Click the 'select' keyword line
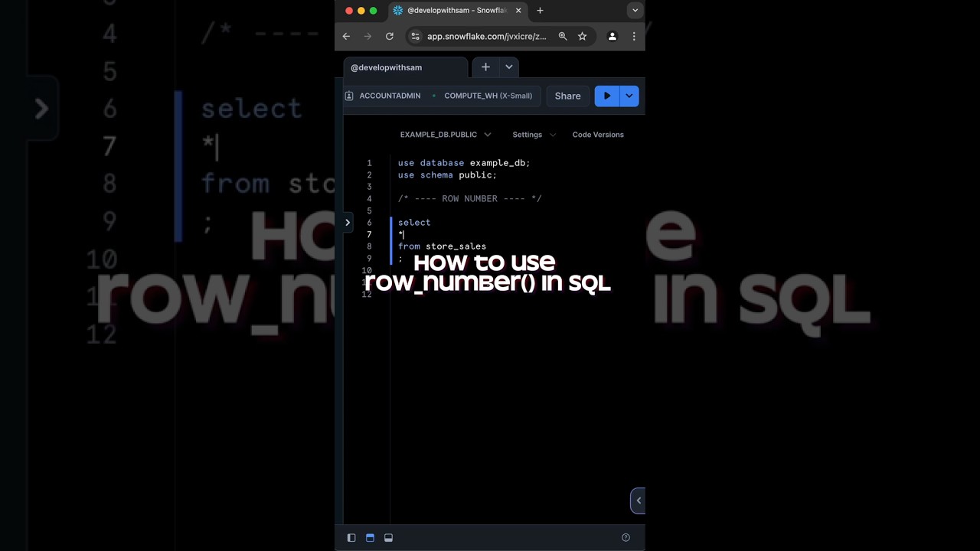 [x=414, y=223]
